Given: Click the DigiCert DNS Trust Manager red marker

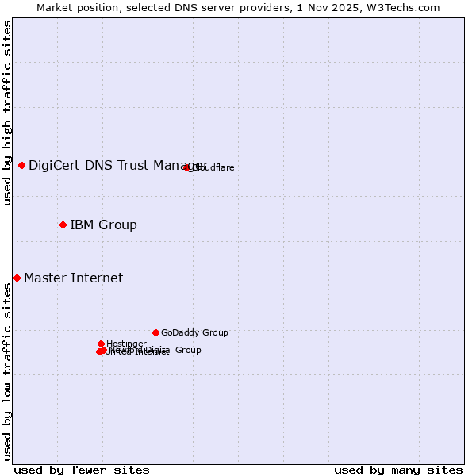Looking at the screenshot, I should point(22,165).
